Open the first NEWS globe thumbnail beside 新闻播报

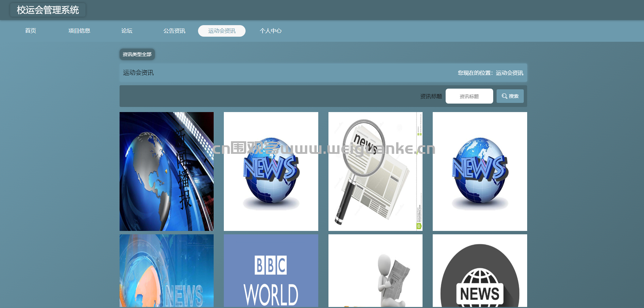[x=271, y=171]
